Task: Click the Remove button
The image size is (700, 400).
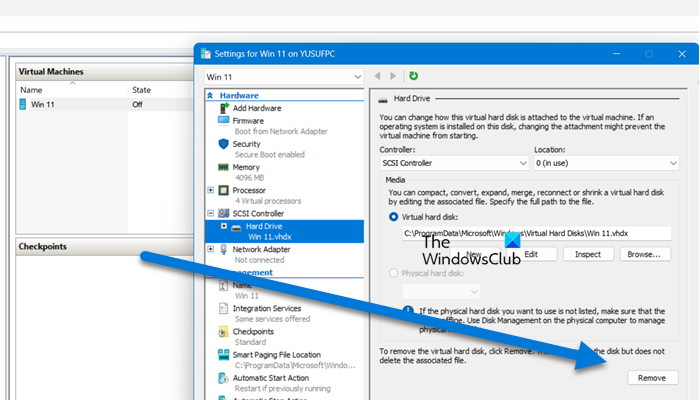Action: pyautogui.click(x=652, y=378)
